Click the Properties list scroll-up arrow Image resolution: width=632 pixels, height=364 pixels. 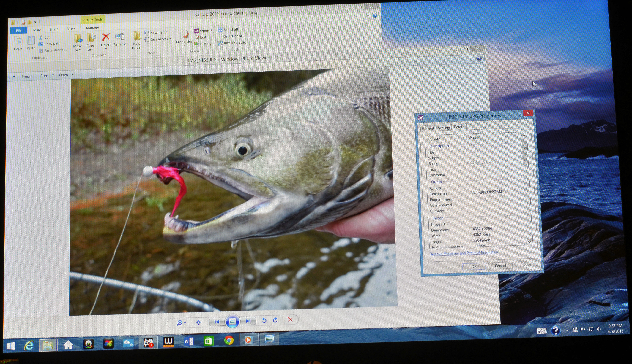pos(524,135)
